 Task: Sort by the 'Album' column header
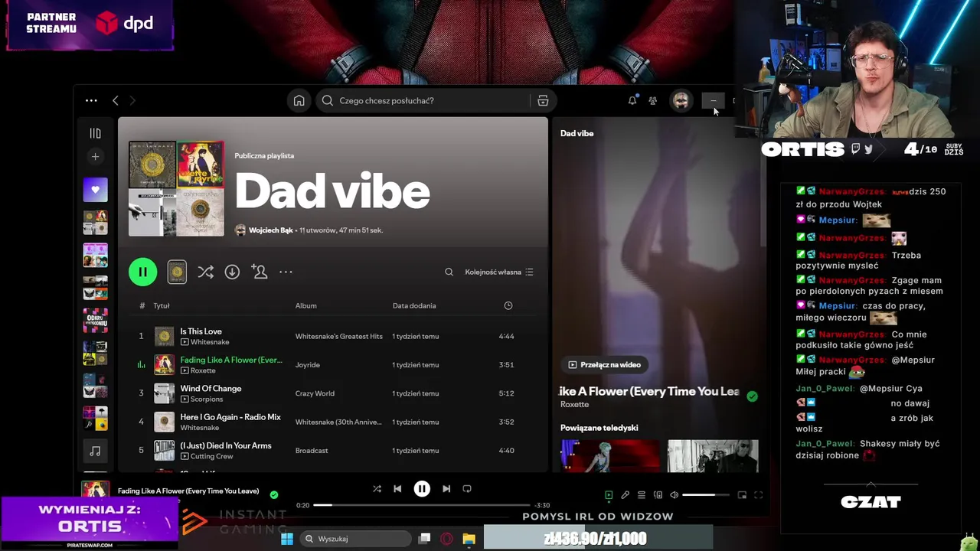pos(305,305)
